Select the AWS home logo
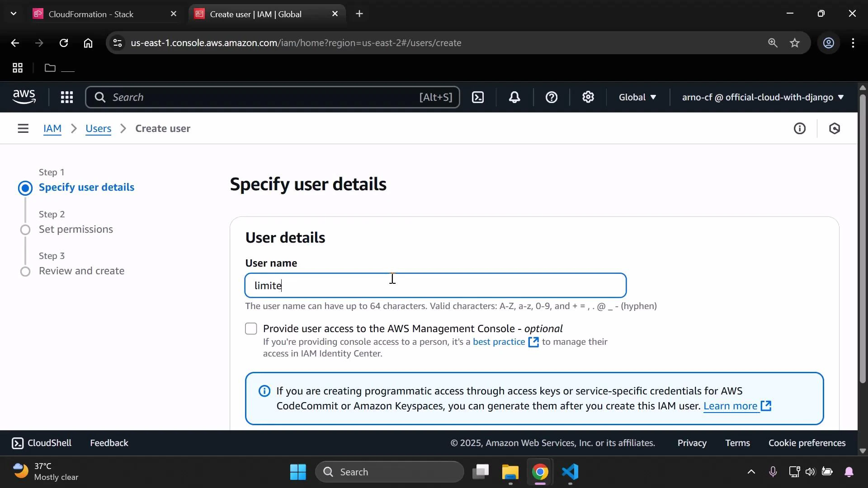The height and width of the screenshot is (488, 868). (x=24, y=97)
